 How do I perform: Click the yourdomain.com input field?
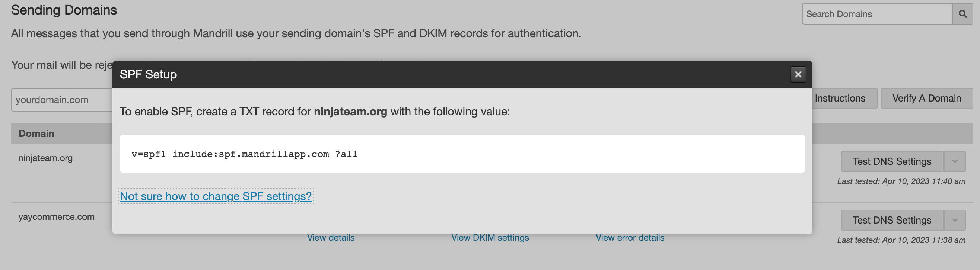pyautogui.click(x=61, y=100)
